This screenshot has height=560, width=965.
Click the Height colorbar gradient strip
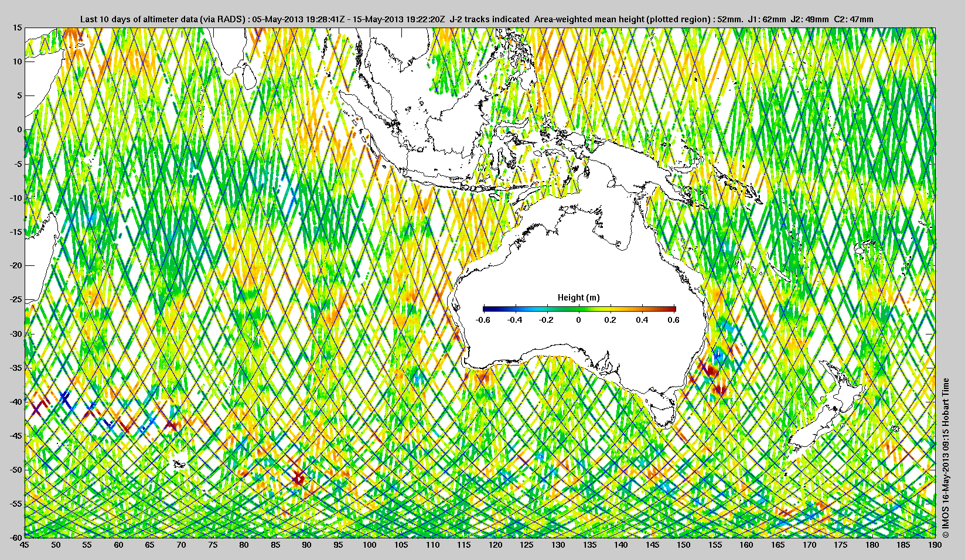coord(579,309)
